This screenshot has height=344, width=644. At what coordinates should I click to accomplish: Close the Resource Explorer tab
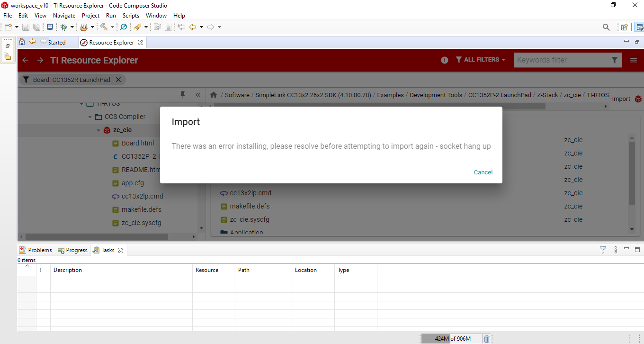click(140, 43)
